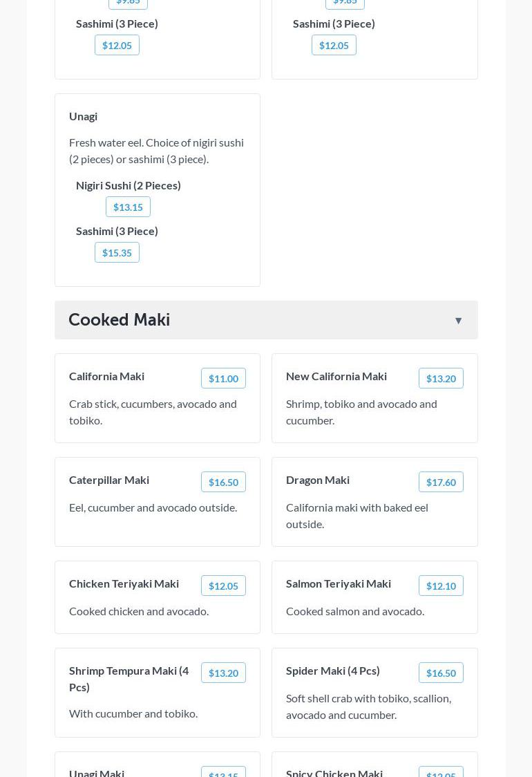
Task: Choose Dragon Maki $17.60 price button
Action: tap(441, 482)
